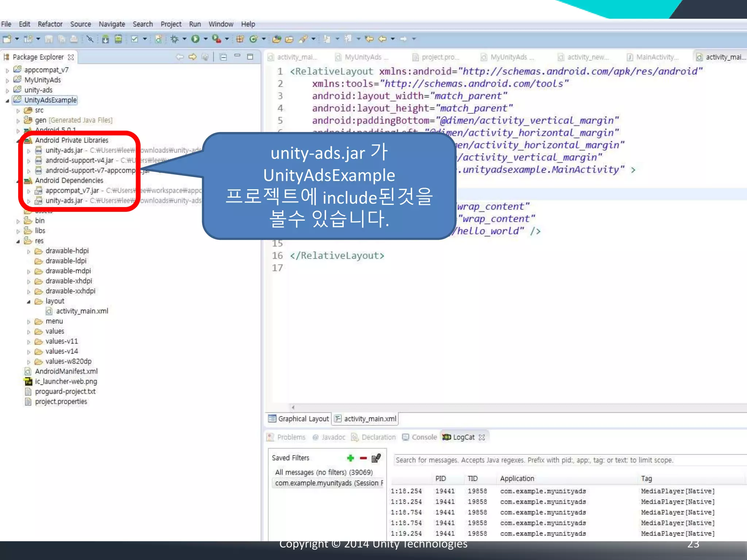Click Package Explorer forward arrow icon
This screenshot has width=747, height=560.
193,57
